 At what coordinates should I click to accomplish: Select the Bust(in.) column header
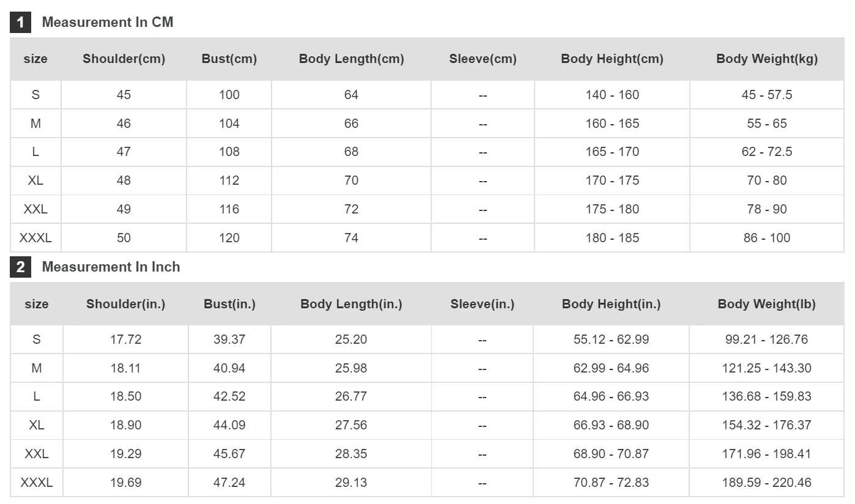pos(229,304)
